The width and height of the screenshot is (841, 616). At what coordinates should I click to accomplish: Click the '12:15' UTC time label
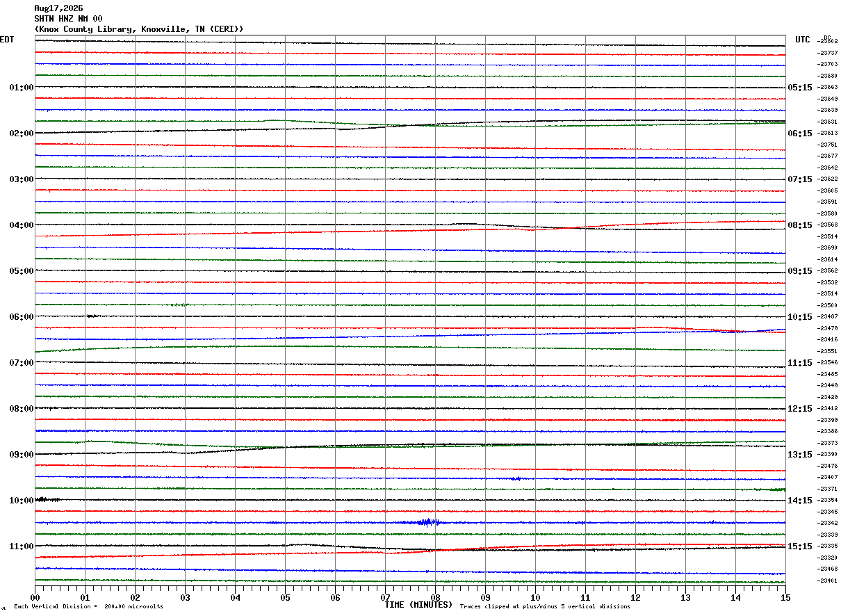(799, 409)
